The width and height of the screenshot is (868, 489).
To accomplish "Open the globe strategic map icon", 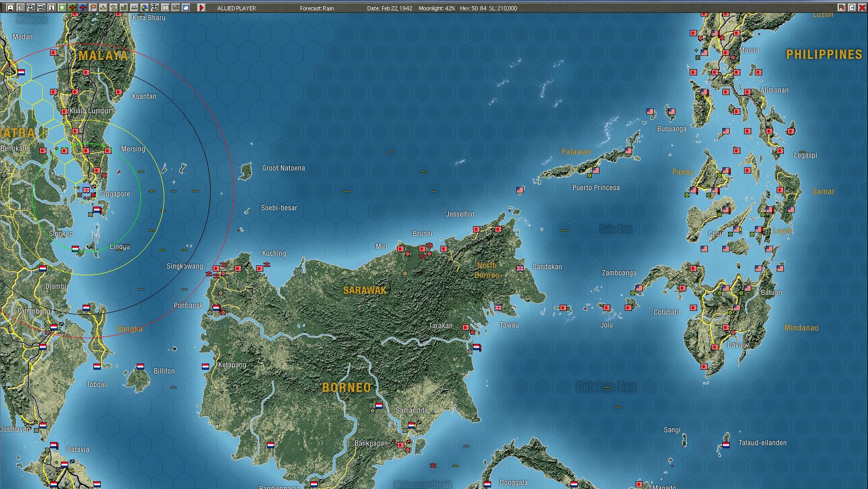I will [x=145, y=8].
